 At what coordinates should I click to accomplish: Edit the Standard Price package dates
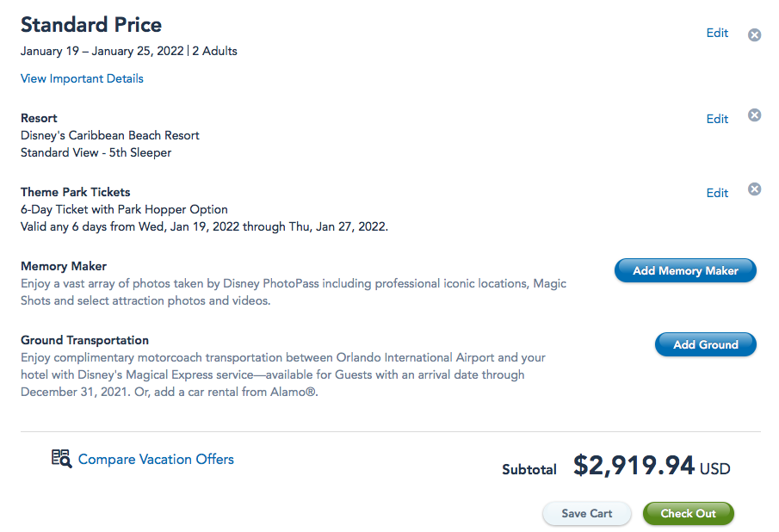point(717,34)
